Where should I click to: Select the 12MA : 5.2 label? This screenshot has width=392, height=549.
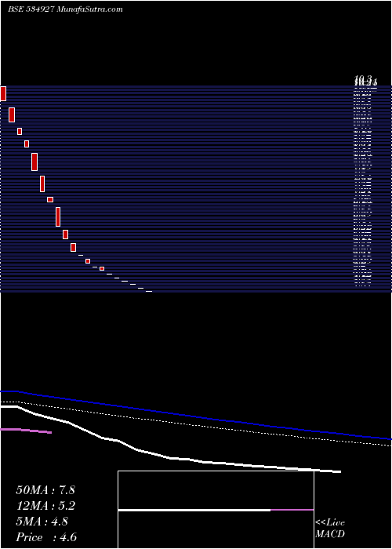tap(45, 506)
